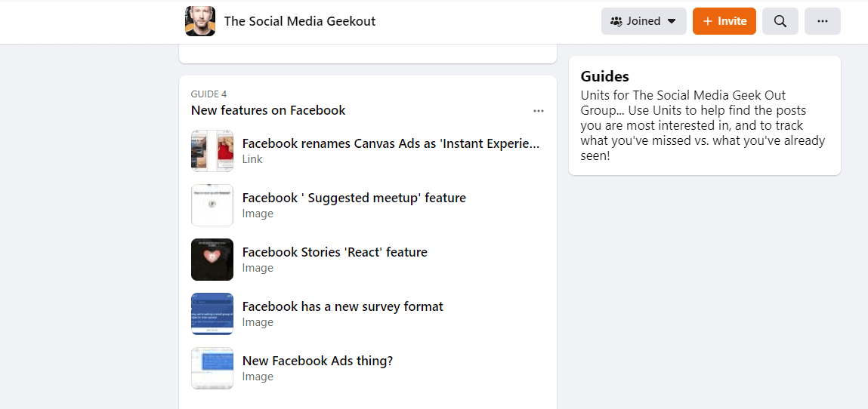Open New features on Facebook guide title
This screenshot has height=409, width=868.
pyautogui.click(x=268, y=110)
